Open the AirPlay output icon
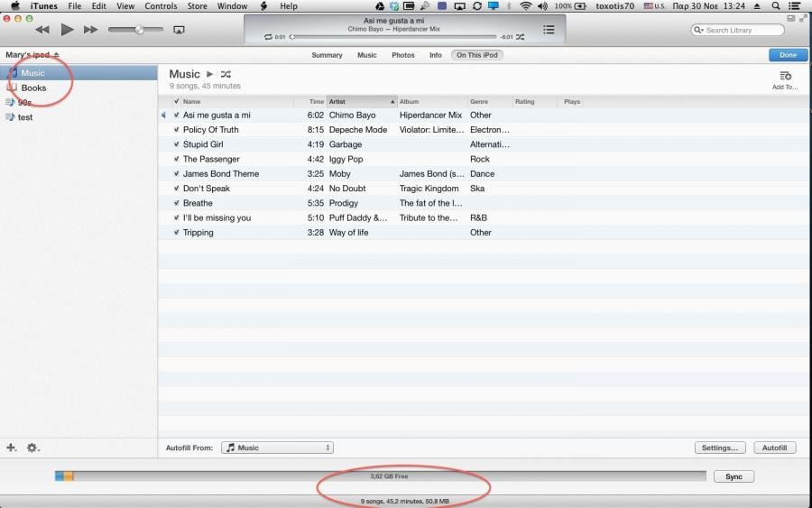Viewport: 812px width, 508px height. (x=179, y=30)
